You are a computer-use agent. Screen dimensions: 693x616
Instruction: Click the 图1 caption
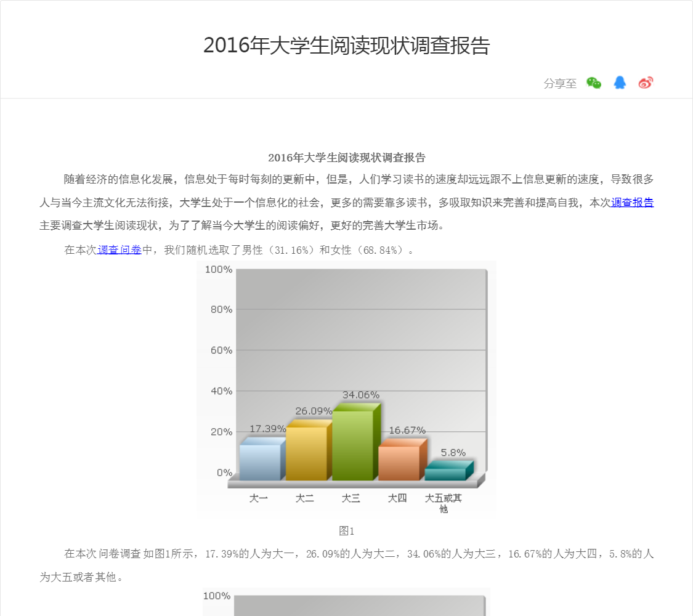point(346,531)
